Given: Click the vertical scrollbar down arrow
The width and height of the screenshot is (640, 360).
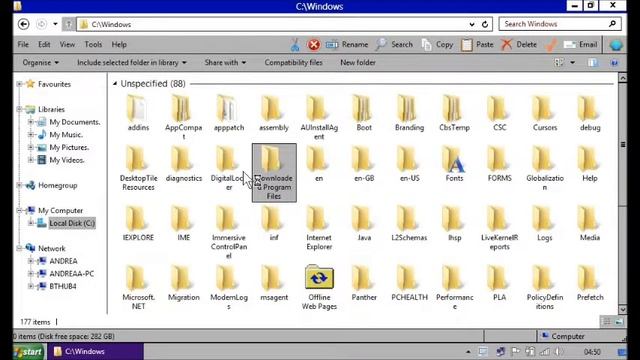Looking at the screenshot, I should 622,310.
